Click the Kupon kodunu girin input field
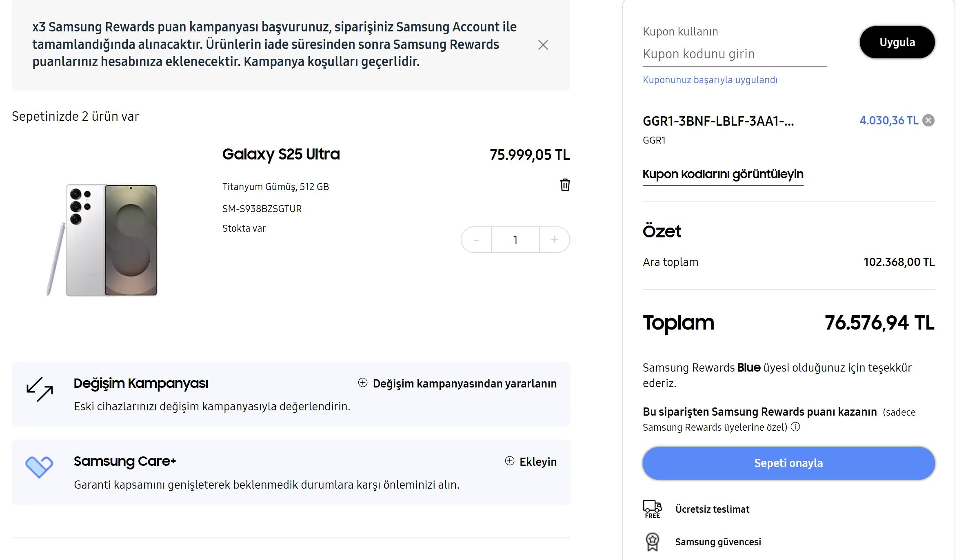This screenshot has width=957, height=560. click(x=734, y=54)
